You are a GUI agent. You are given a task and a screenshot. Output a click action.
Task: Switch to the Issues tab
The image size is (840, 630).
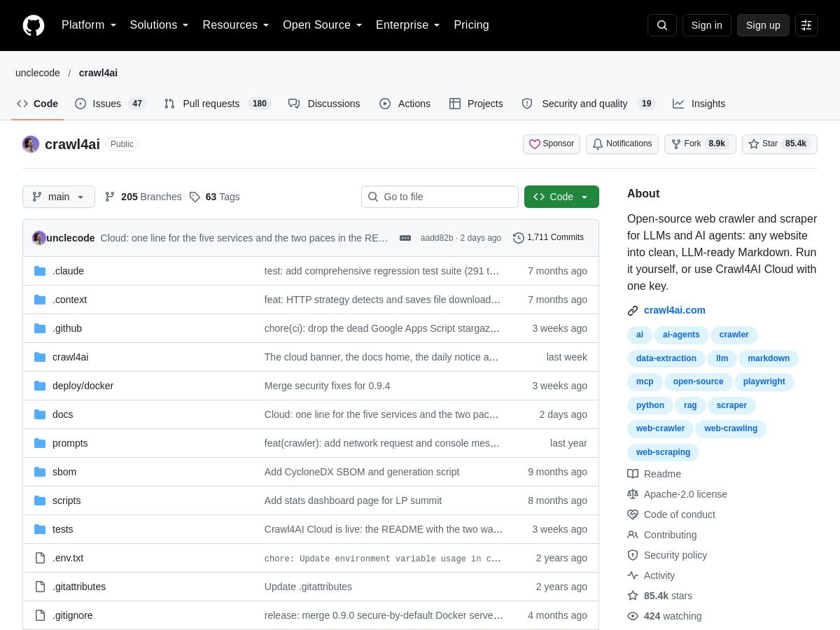(x=111, y=104)
